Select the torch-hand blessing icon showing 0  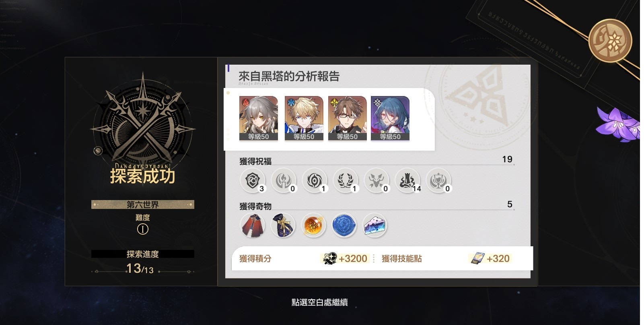tap(284, 180)
